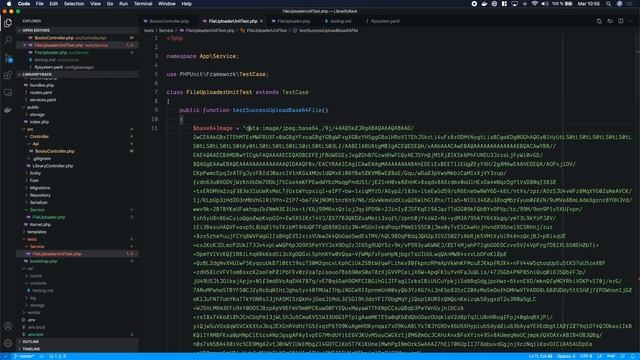This screenshot has width=640, height=360.
Task: Click the PHP language mode in status bar
Action: point(611,356)
